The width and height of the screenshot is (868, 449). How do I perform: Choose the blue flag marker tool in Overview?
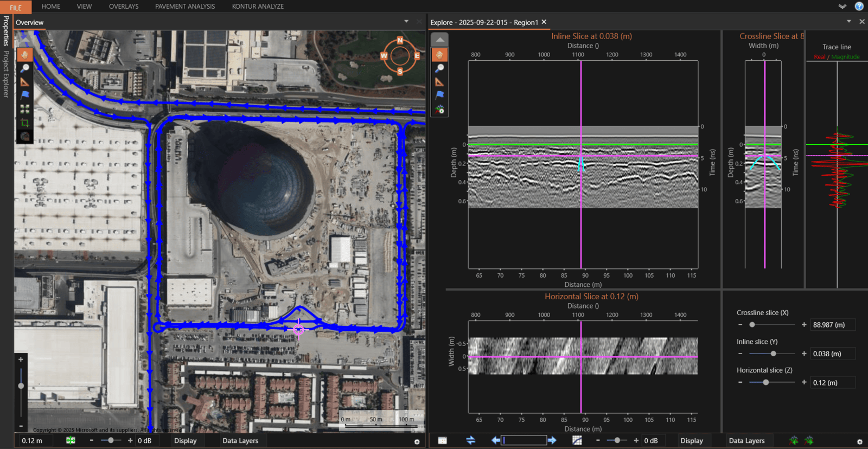coord(25,95)
